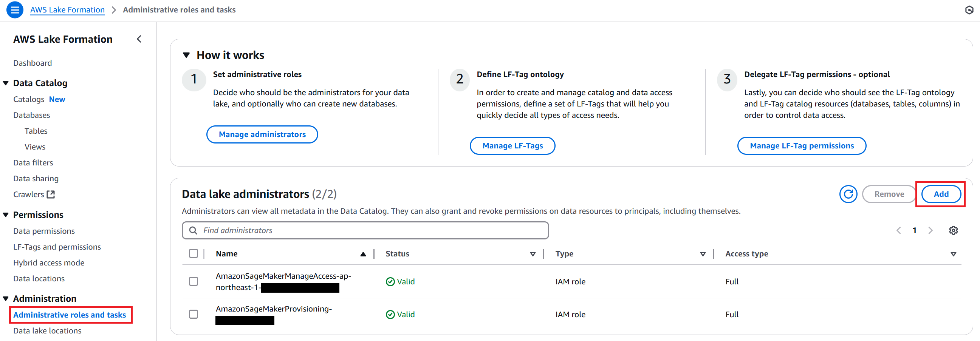Open the AWS Lake Formation breadcrumb link

[67, 10]
